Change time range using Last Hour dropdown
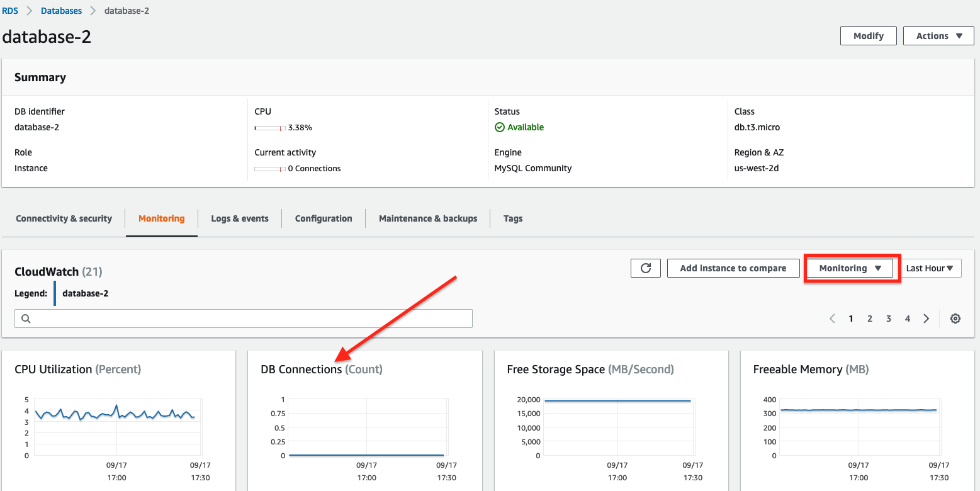Image resolution: width=980 pixels, height=491 pixels. tap(930, 268)
